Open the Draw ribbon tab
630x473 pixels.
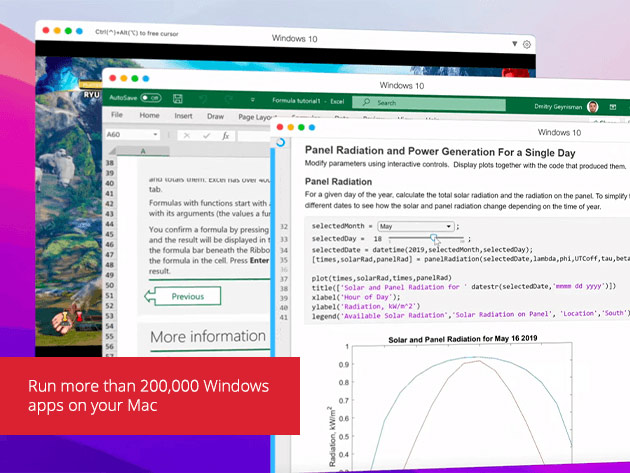tap(215, 116)
